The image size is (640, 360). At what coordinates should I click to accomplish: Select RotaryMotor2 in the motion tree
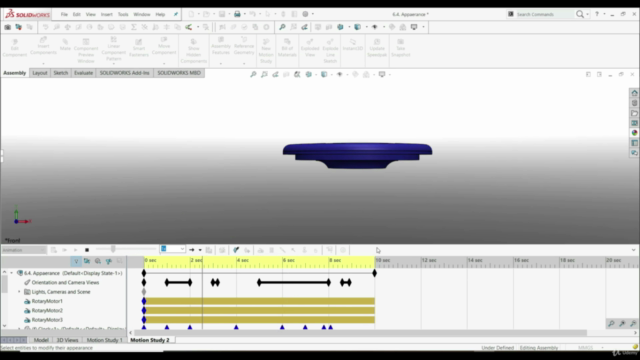(x=47, y=311)
